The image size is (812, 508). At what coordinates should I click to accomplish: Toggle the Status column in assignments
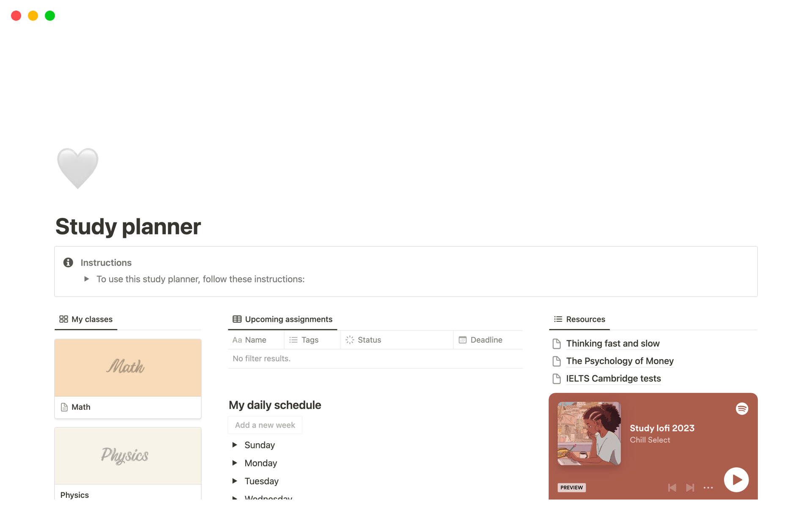click(369, 340)
